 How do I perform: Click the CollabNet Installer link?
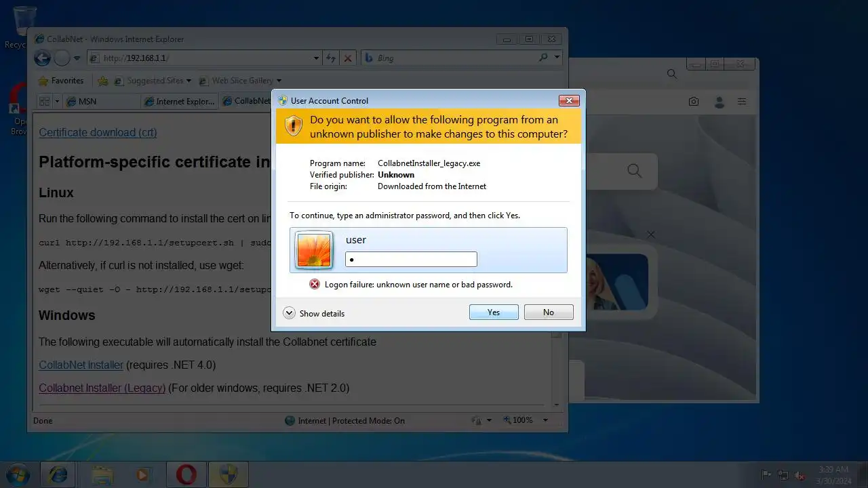[81, 365]
